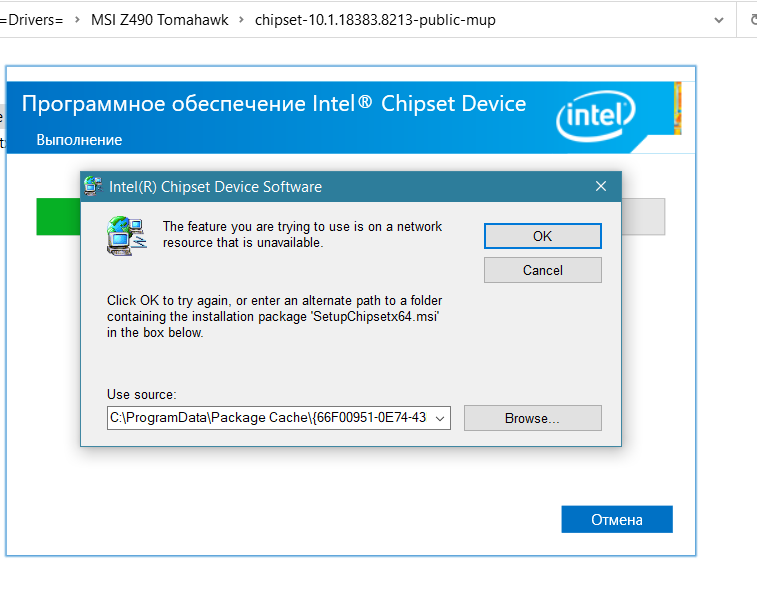Expand chevron after =Drivers= breadcrumb
757x602 pixels.
point(77,20)
